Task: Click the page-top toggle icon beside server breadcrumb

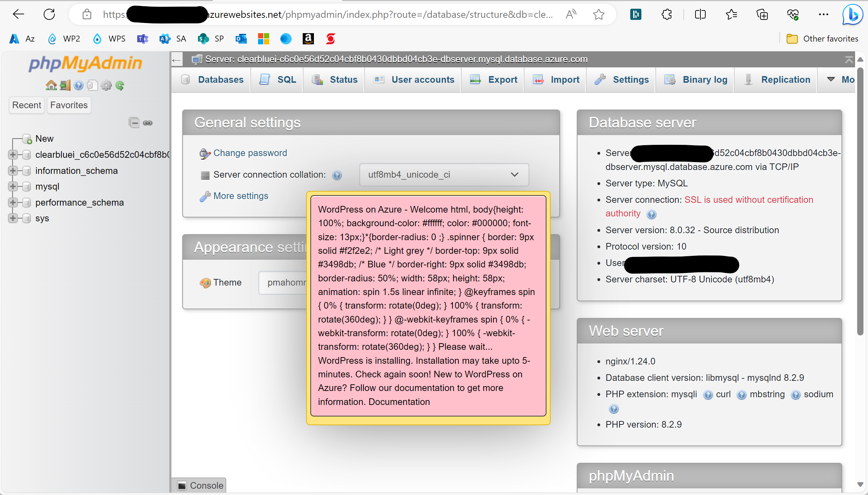Action: [849, 60]
